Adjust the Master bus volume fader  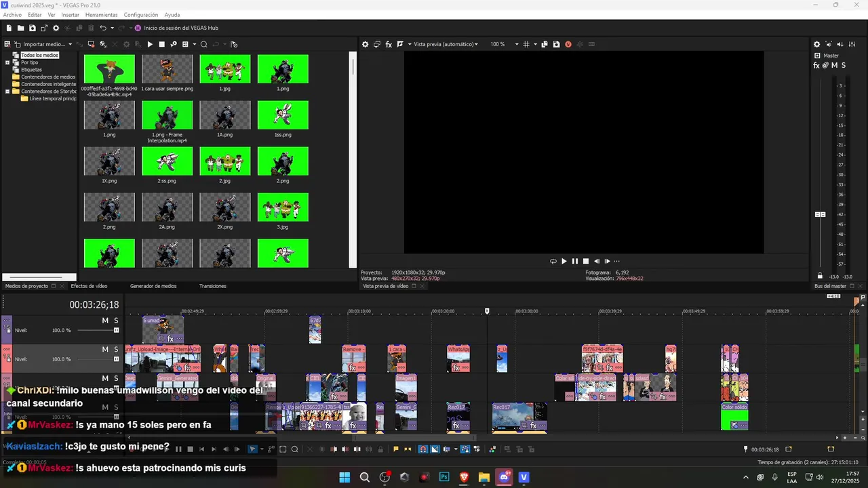click(820, 214)
